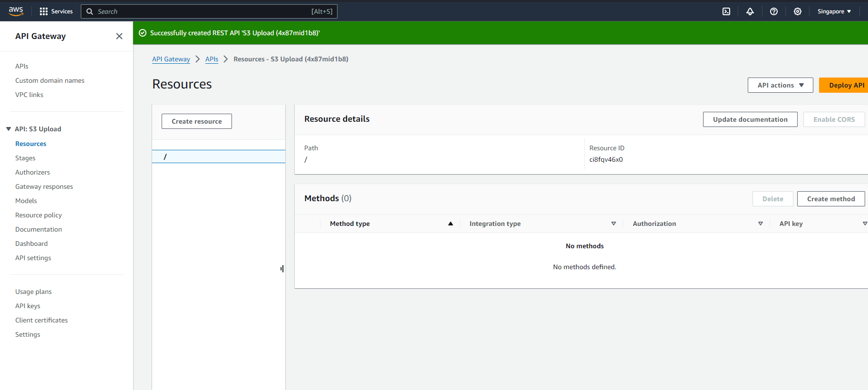Click the 'No methods defined.' text
Screen dimensions: 868x390
click(585, 267)
